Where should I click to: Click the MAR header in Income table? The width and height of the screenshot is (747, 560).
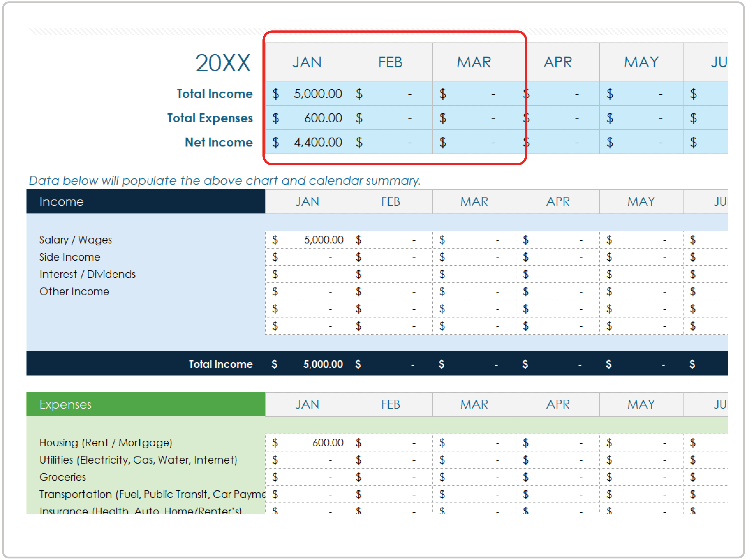tap(474, 202)
